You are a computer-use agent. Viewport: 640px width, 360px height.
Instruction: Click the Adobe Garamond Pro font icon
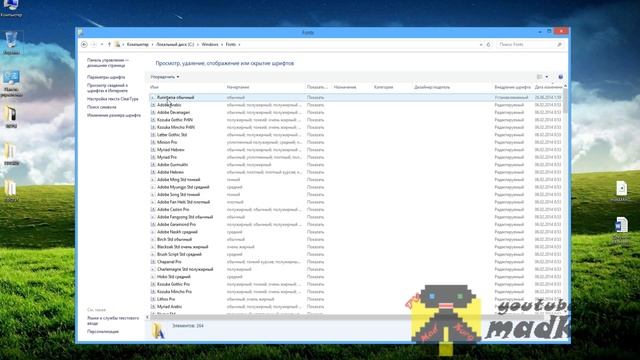click(153, 224)
